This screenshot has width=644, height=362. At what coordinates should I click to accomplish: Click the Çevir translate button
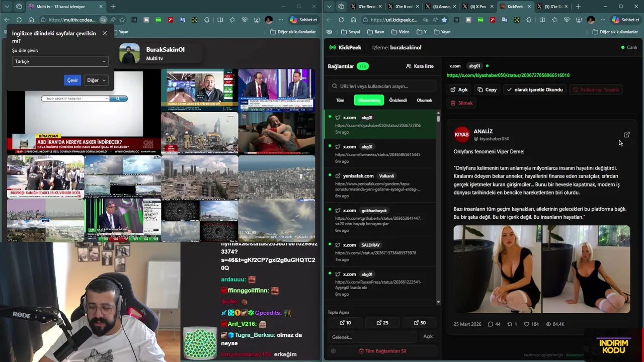click(73, 80)
